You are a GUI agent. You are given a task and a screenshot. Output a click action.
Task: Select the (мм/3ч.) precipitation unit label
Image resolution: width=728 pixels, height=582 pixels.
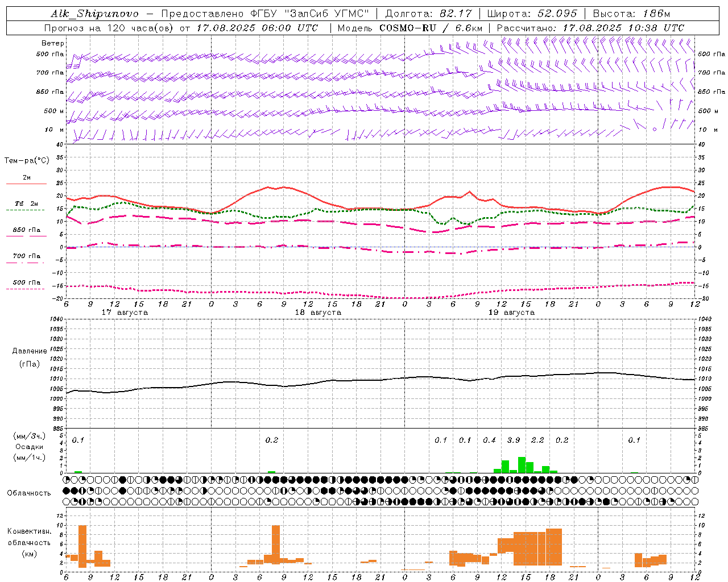[30, 436]
